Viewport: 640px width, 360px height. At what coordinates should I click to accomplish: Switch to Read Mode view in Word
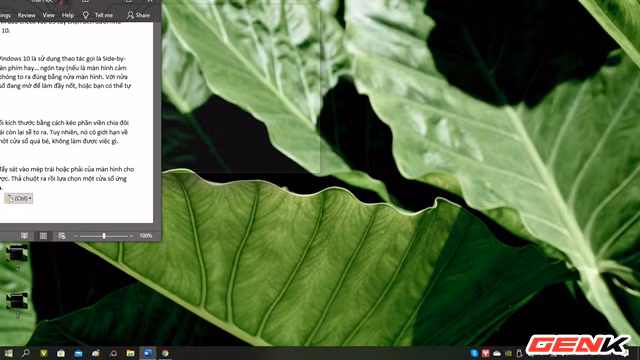(24, 236)
